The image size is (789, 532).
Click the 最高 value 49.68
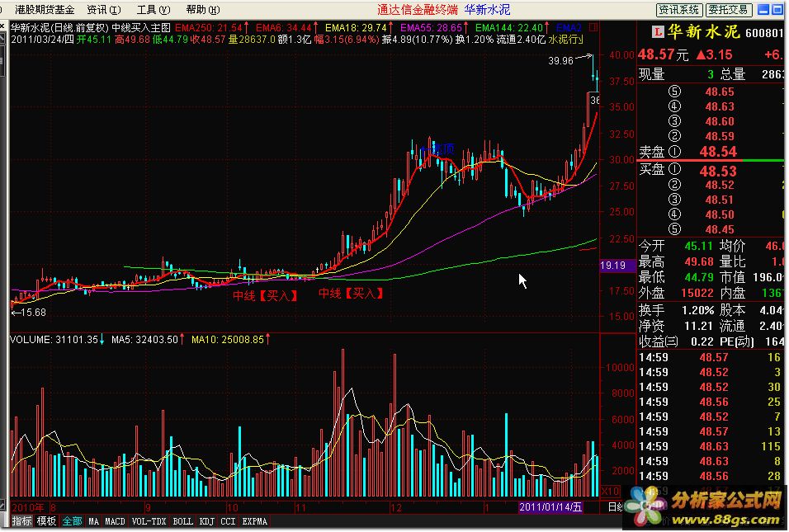(698, 262)
